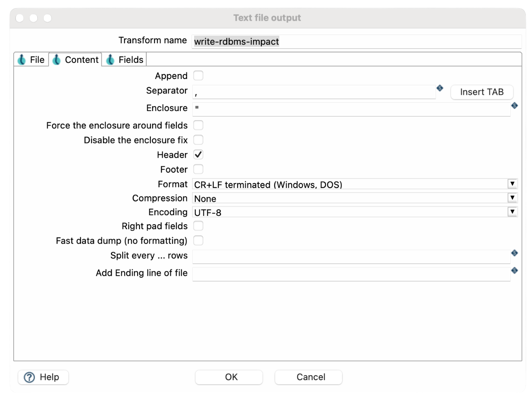Click variable icon next to Separator field
This screenshot has width=532, height=401.
tap(440, 88)
